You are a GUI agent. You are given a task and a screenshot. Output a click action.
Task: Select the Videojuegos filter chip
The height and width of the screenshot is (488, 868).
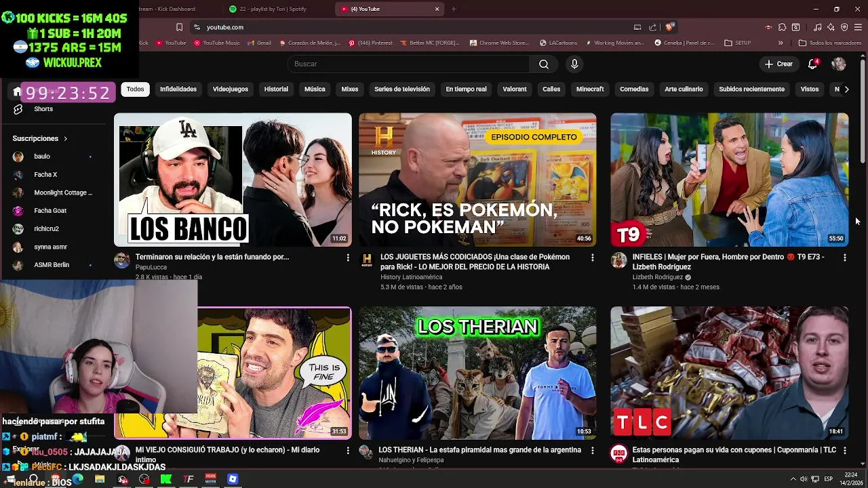[231, 89]
